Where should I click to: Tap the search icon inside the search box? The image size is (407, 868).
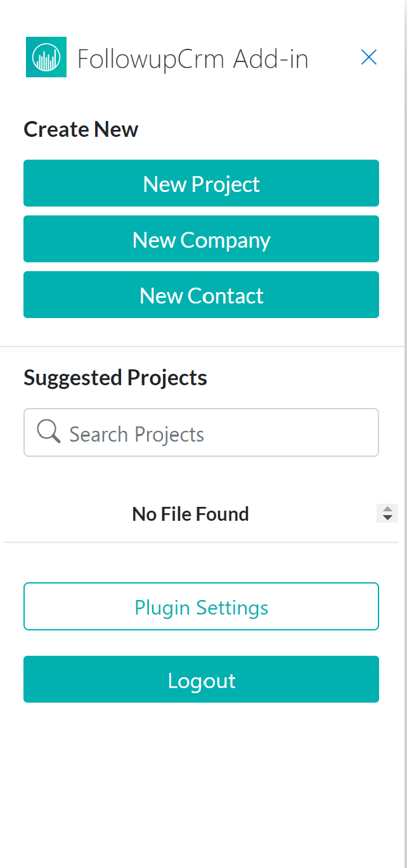point(48,431)
